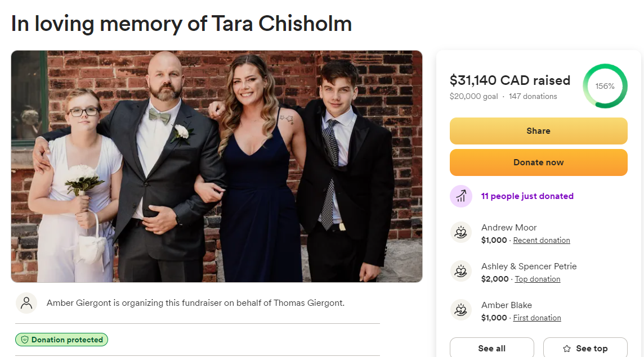Click the 11 people just donated text
This screenshot has height=357, width=644.
click(x=527, y=196)
